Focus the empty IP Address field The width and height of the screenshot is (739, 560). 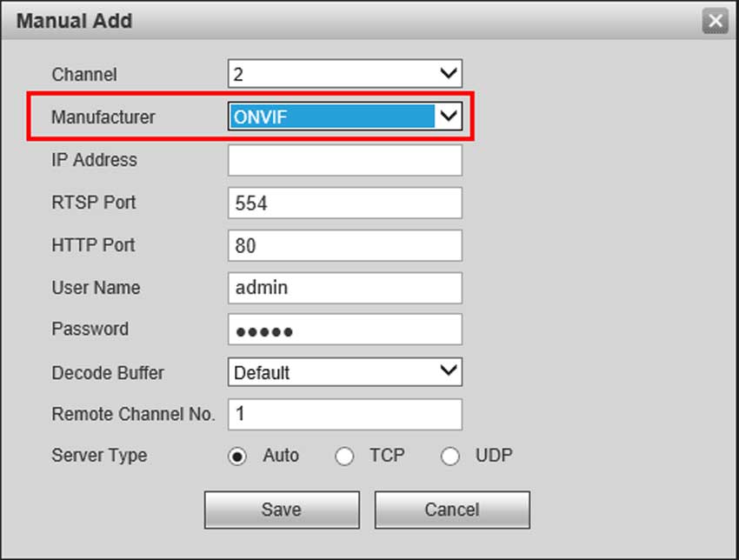pos(344,160)
